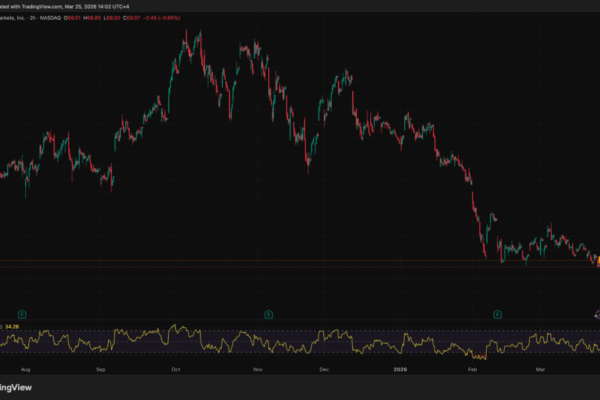This screenshot has width=600, height=400.
Task: Click the Oct label on time axis
Action: [x=176, y=368]
